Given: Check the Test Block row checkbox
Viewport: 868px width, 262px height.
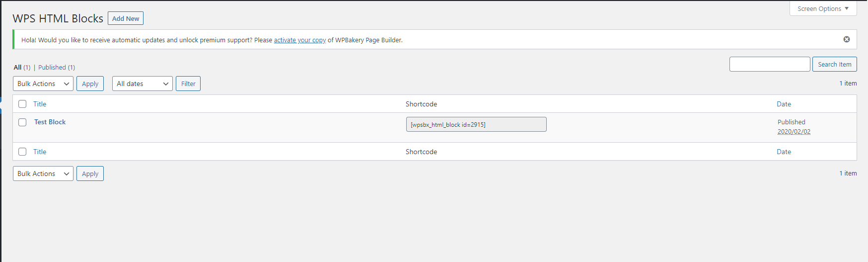Looking at the screenshot, I should 22,122.
